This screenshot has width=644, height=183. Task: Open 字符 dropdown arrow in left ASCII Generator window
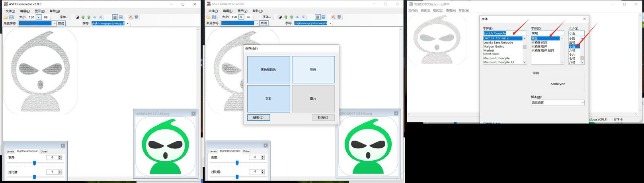point(128,23)
